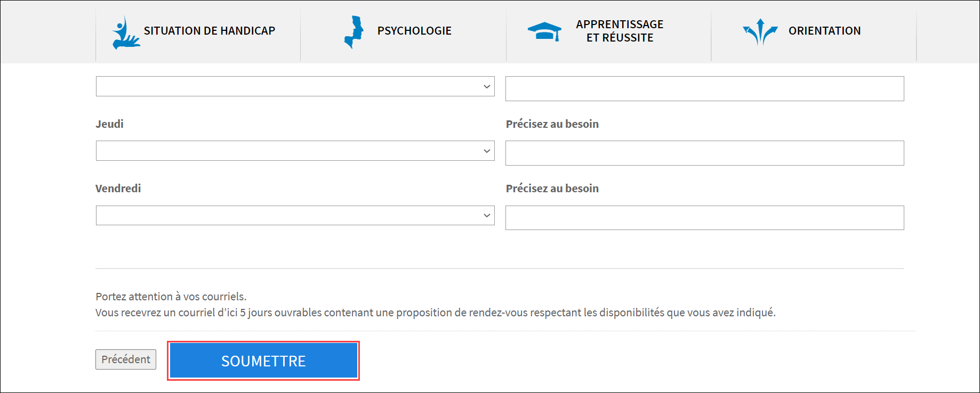Open the SITUATION DE HANDICAP menu
Image resolution: width=980 pixels, height=393 pixels.
click(198, 31)
